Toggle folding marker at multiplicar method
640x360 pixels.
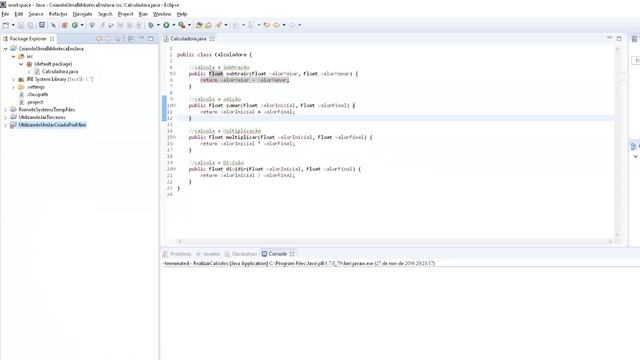click(175, 138)
